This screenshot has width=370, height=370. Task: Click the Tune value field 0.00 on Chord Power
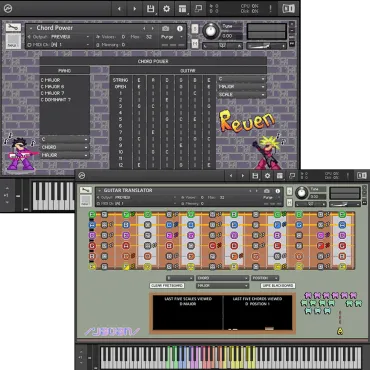click(x=232, y=36)
